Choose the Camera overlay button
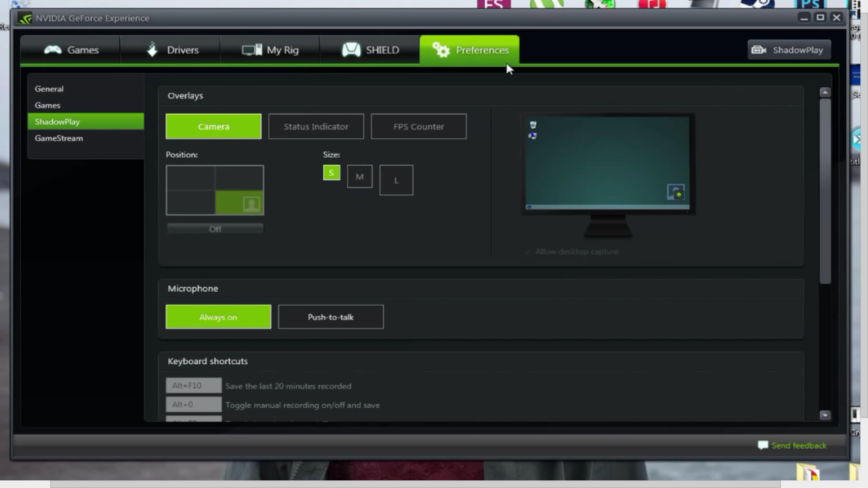The width and height of the screenshot is (868, 488). [x=214, y=126]
